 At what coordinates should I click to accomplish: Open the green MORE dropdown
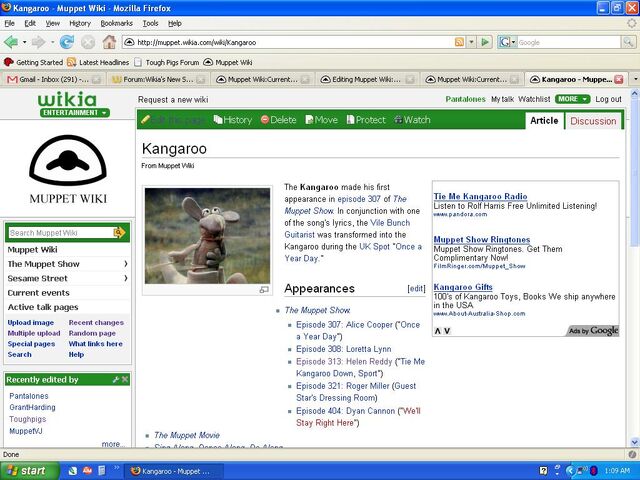coord(573,99)
